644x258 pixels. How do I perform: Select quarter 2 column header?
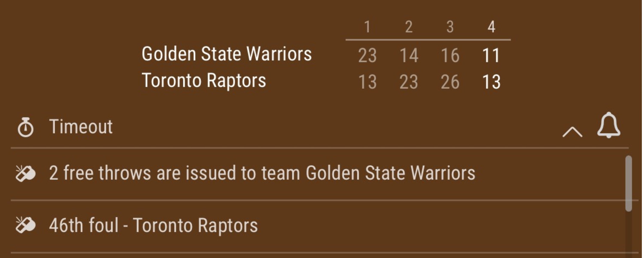(x=409, y=27)
